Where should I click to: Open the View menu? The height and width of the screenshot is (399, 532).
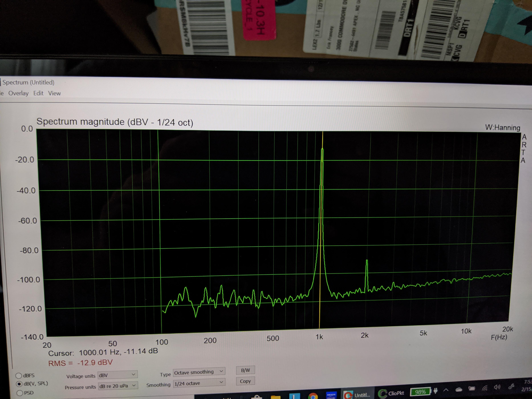[54, 93]
